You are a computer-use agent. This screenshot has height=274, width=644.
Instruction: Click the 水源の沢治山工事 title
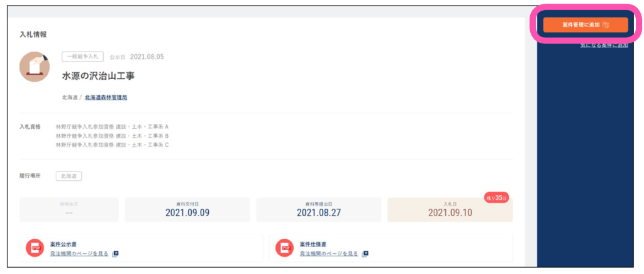coord(98,76)
